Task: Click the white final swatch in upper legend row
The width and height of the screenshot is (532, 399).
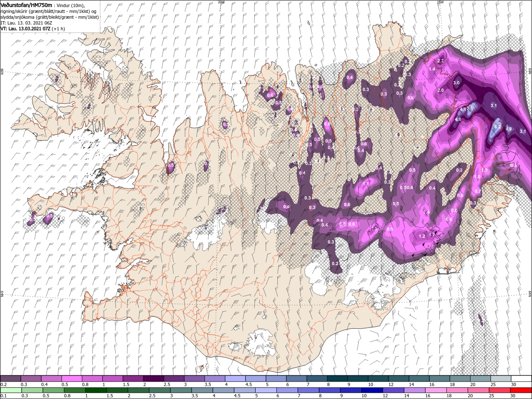Action: tap(521, 379)
